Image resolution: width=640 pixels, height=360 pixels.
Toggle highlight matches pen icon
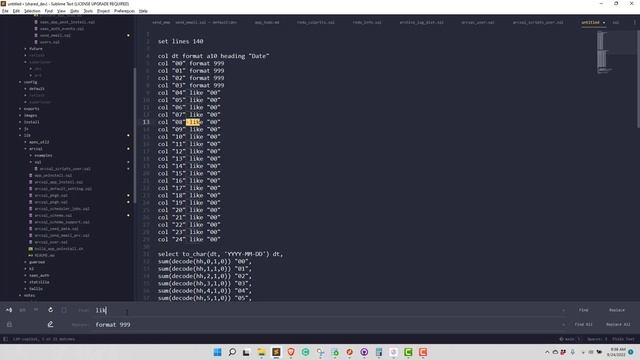pos(50,324)
